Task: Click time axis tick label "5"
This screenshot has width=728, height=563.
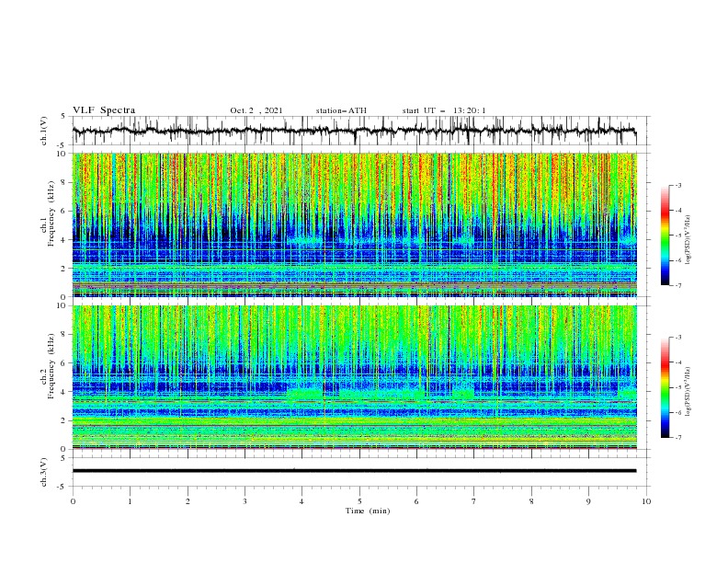Action: coord(359,501)
